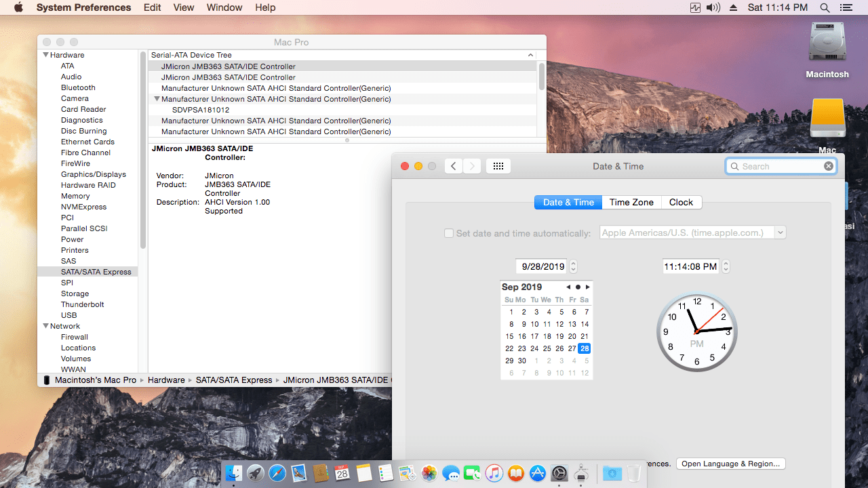868x488 pixels.
Task: Collapse the Network section in sidebar
Action: [x=46, y=326]
